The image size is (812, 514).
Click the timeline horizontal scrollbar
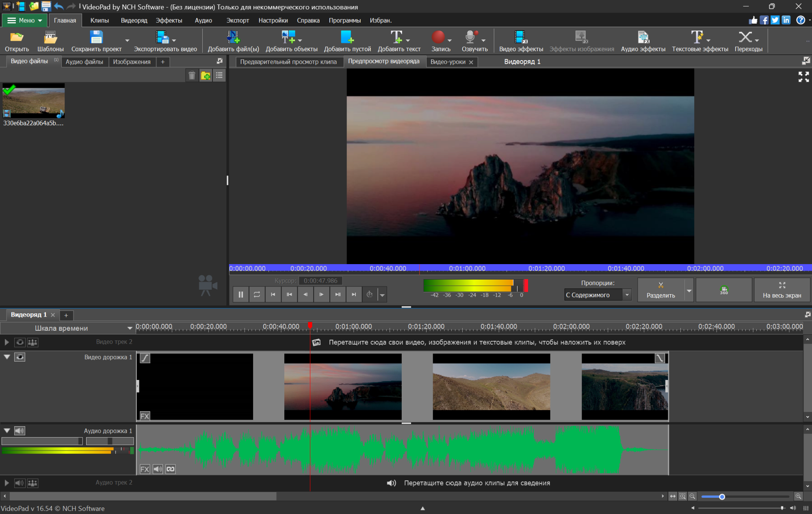143,496
